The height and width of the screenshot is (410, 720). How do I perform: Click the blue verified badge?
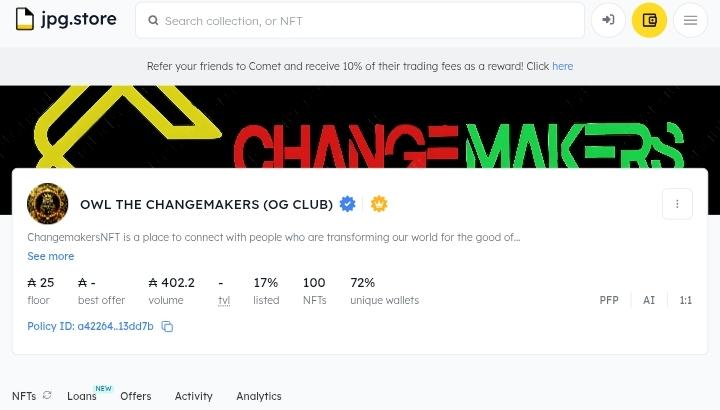[x=348, y=204]
